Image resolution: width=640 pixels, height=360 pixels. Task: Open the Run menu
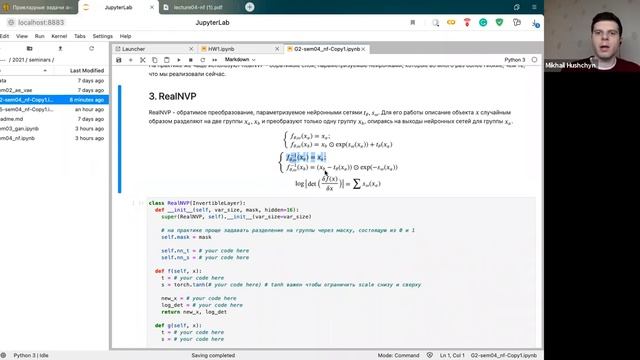[40, 36]
